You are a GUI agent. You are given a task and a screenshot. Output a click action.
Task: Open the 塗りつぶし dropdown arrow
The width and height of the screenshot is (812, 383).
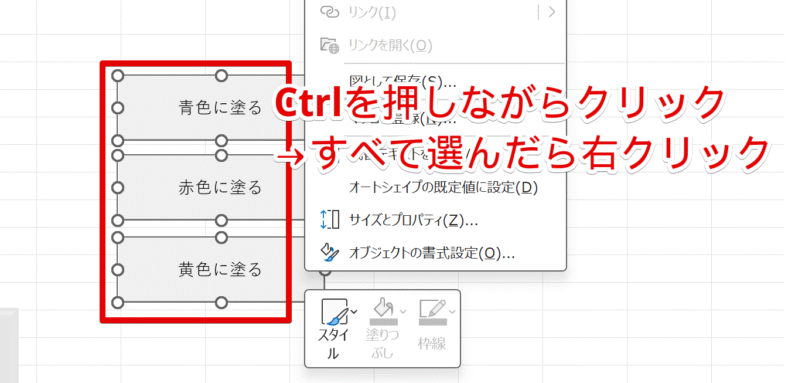click(x=403, y=312)
